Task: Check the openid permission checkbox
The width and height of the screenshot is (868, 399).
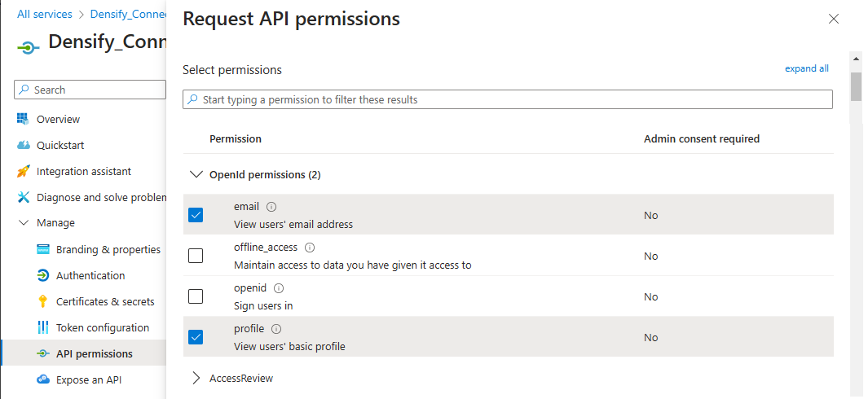Action: (x=196, y=296)
